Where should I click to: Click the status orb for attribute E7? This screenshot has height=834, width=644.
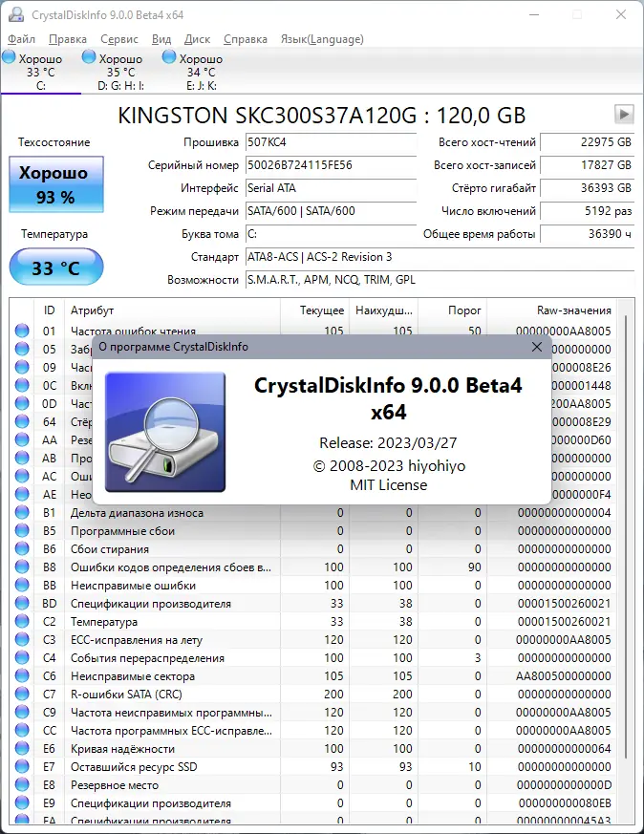pos(22,766)
